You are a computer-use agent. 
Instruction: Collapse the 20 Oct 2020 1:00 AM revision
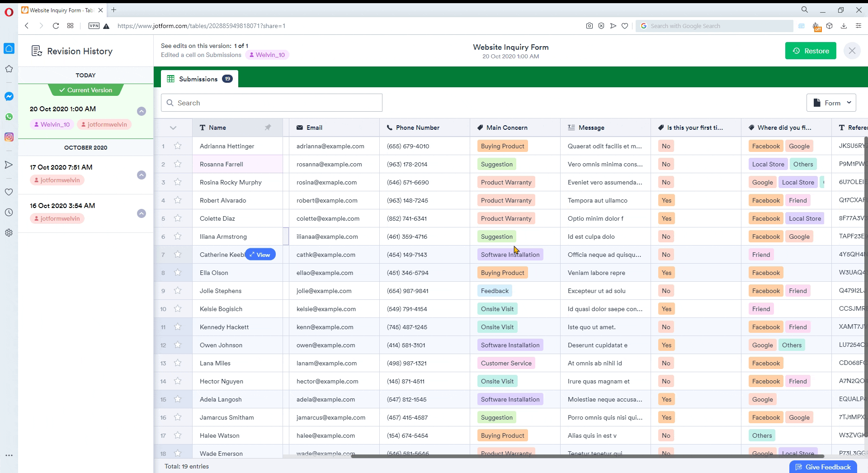(x=142, y=111)
